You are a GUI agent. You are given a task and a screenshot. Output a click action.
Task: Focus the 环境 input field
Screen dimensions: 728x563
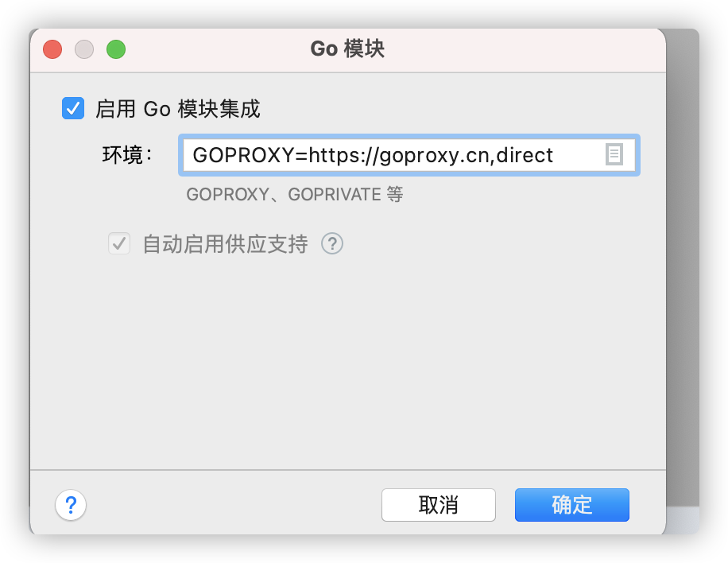click(x=409, y=155)
